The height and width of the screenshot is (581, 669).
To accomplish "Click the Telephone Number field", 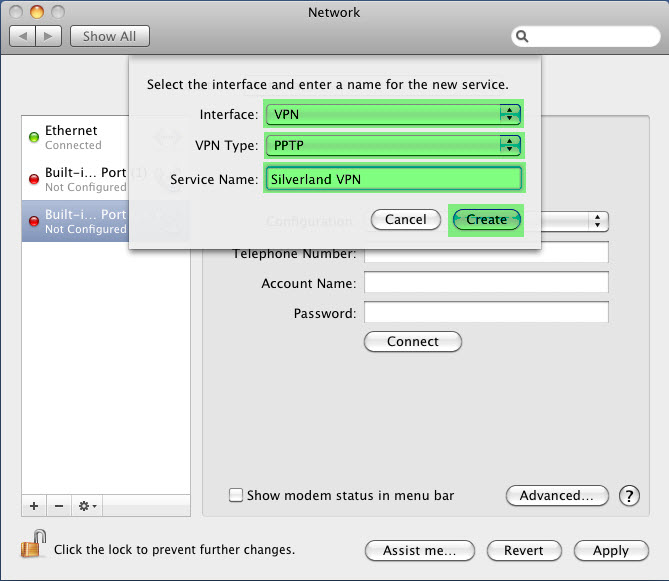I will click(486, 253).
